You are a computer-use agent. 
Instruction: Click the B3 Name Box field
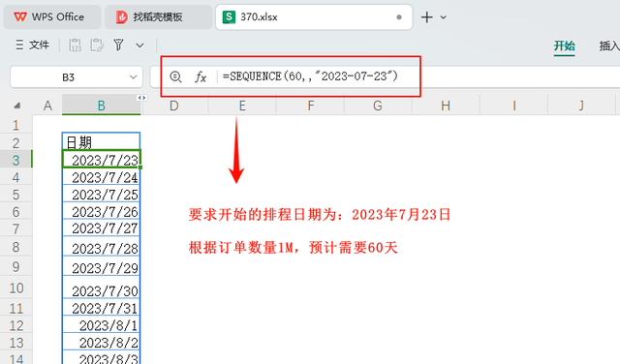tap(77, 77)
